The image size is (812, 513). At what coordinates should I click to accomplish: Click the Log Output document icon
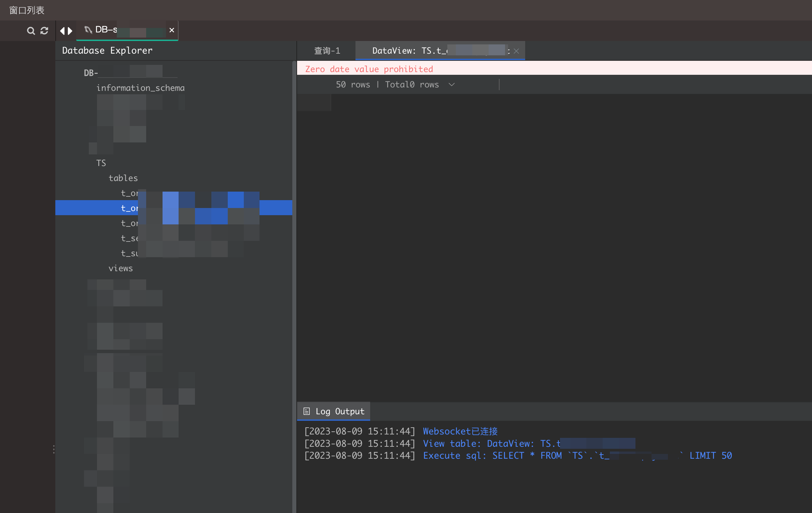pos(306,411)
